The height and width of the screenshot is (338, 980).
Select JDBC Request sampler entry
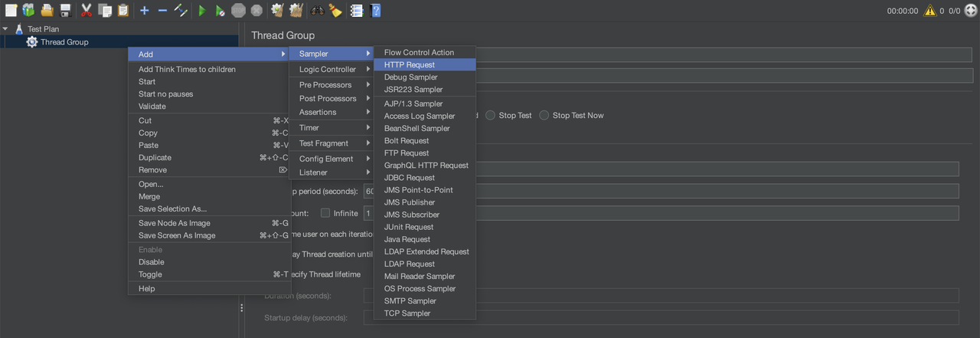pyautogui.click(x=410, y=178)
